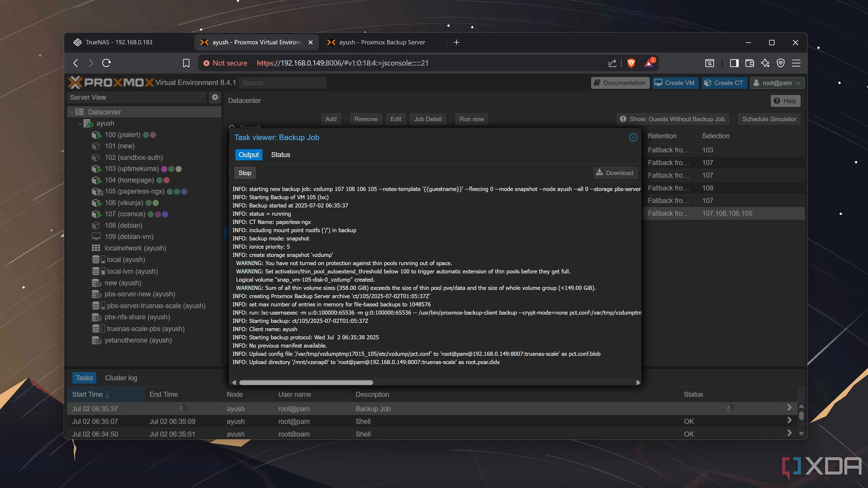Screen dimensions: 868x488
Task: Click the Brave wallet icon
Action: click(x=750, y=63)
